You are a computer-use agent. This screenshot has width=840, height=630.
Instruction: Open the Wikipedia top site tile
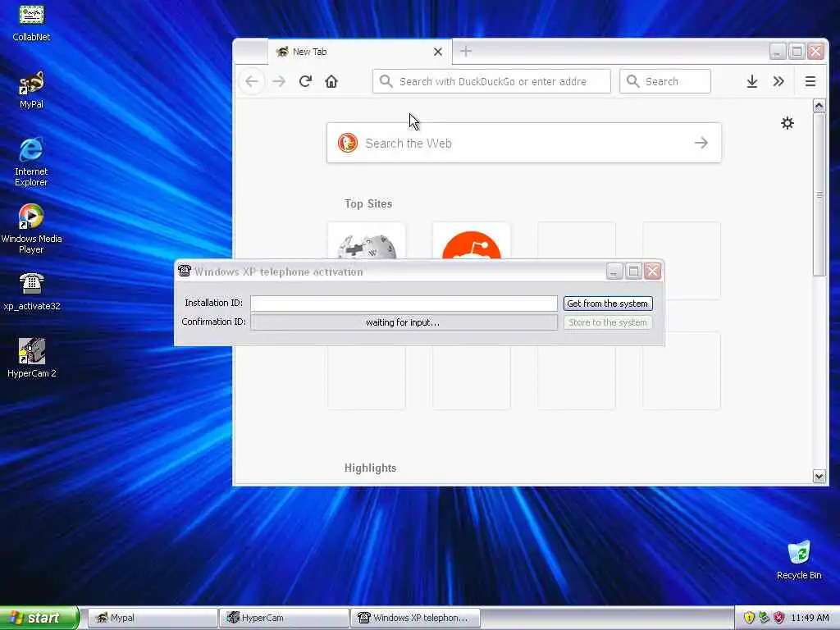[367, 241]
